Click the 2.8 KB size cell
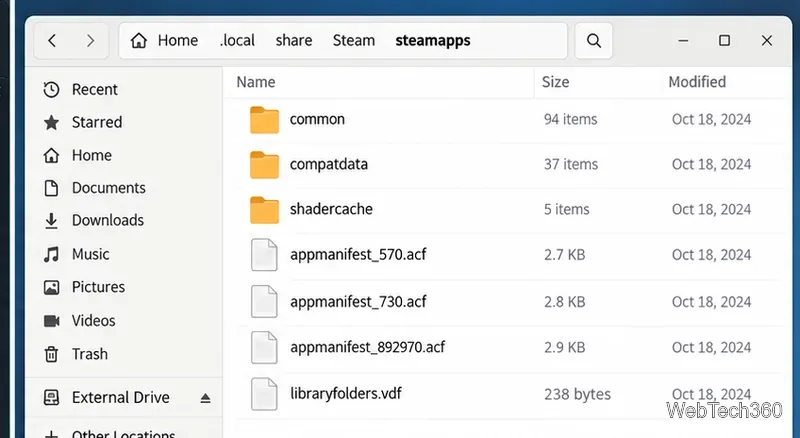This screenshot has height=438, width=800. coord(564,302)
